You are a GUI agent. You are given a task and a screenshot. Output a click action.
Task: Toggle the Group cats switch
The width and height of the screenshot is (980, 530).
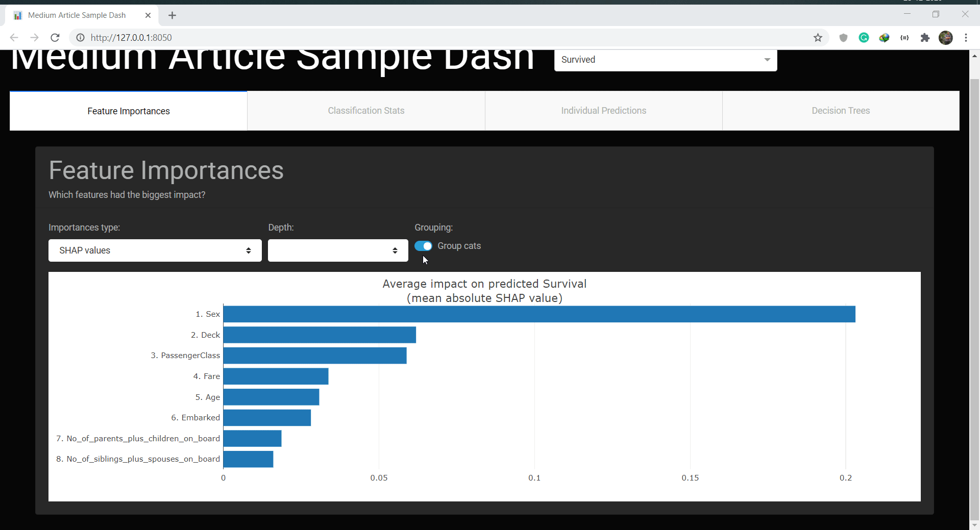pos(423,246)
